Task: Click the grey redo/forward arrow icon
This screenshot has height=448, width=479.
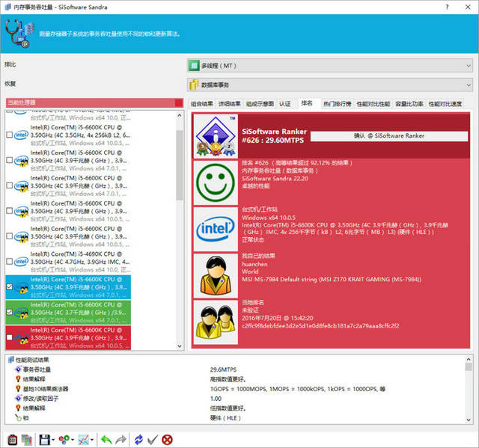Action: [120, 438]
